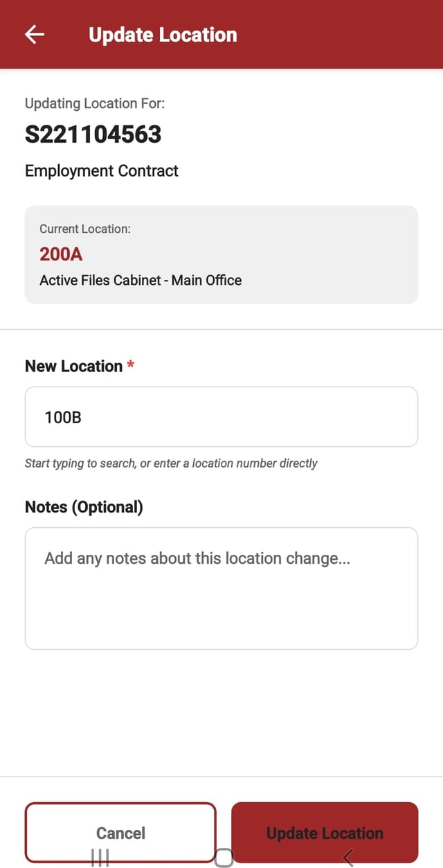Tap the Current Location 200A info box
This screenshot has height=868, width=443.
tap(221, 254)
